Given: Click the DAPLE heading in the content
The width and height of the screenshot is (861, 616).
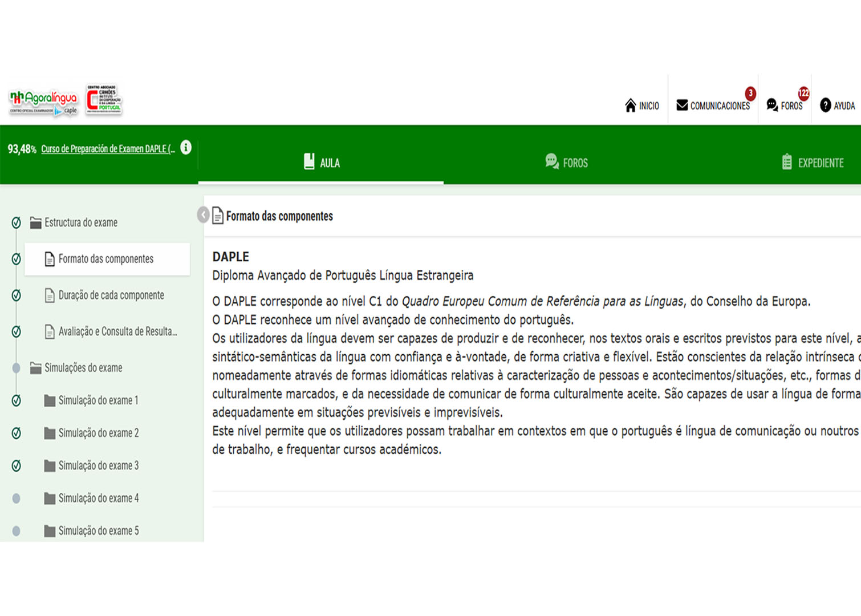Looking at the screenshot, I should click(x=231, y=257).
